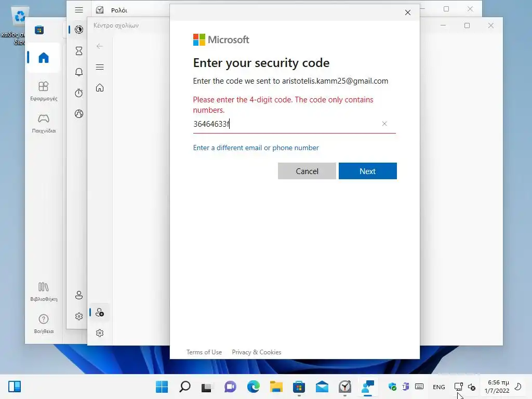
Task: Open the Privacy & Cookies link
Action: [257, 352]
